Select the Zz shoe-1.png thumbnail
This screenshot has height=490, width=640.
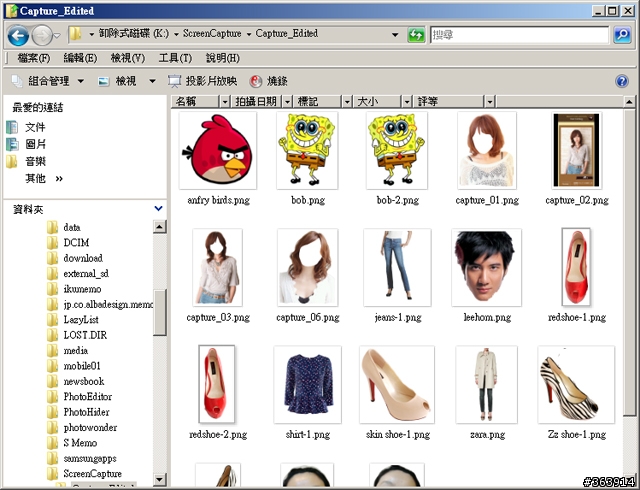tap(576, 384)
